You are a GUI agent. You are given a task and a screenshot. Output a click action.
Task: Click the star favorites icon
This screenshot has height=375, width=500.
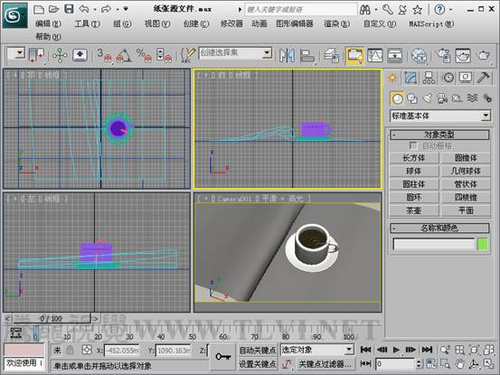tap(417, 10)
